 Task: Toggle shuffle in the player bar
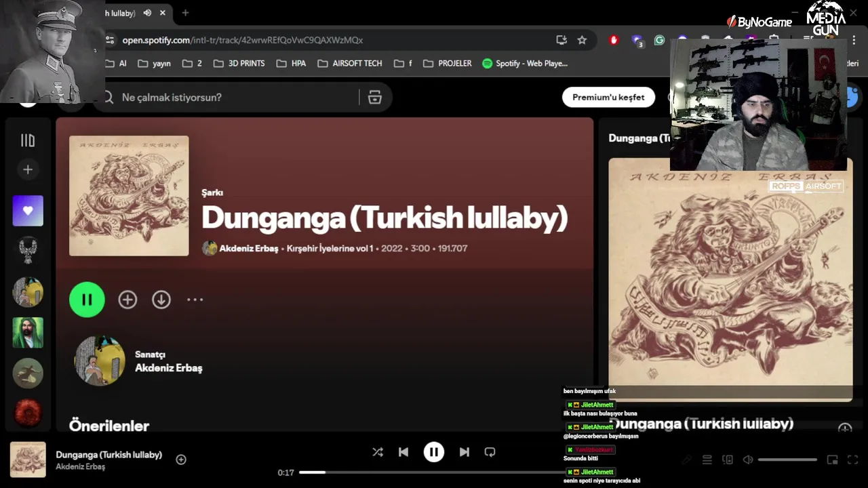pyautogui.click(x=378, y=452)
